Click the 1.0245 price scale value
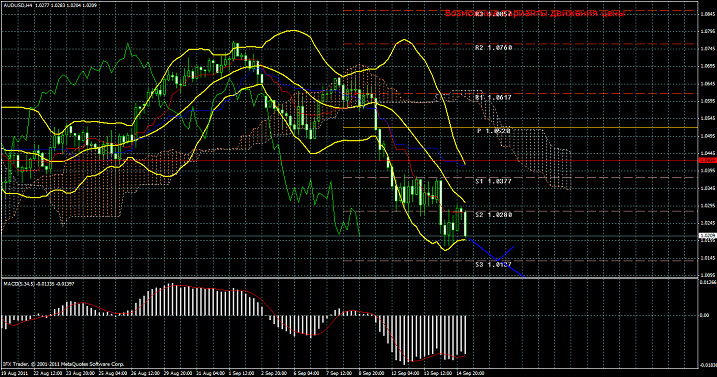The width and height of the screenshot is (717, 377). pyautogui.click(x=708, y=223)
